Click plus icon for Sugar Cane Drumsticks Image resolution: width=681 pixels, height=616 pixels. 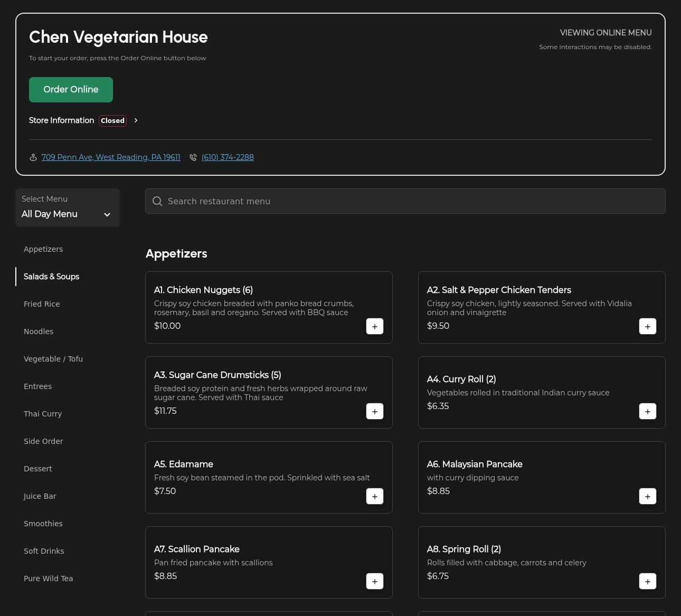point(375,411)
